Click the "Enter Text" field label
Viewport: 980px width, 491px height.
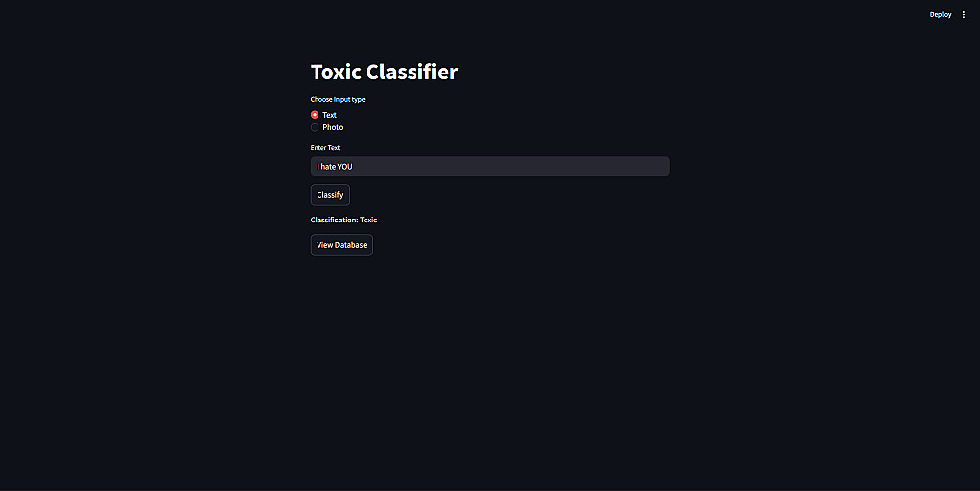pyautogui.click(x=325, y=148)
